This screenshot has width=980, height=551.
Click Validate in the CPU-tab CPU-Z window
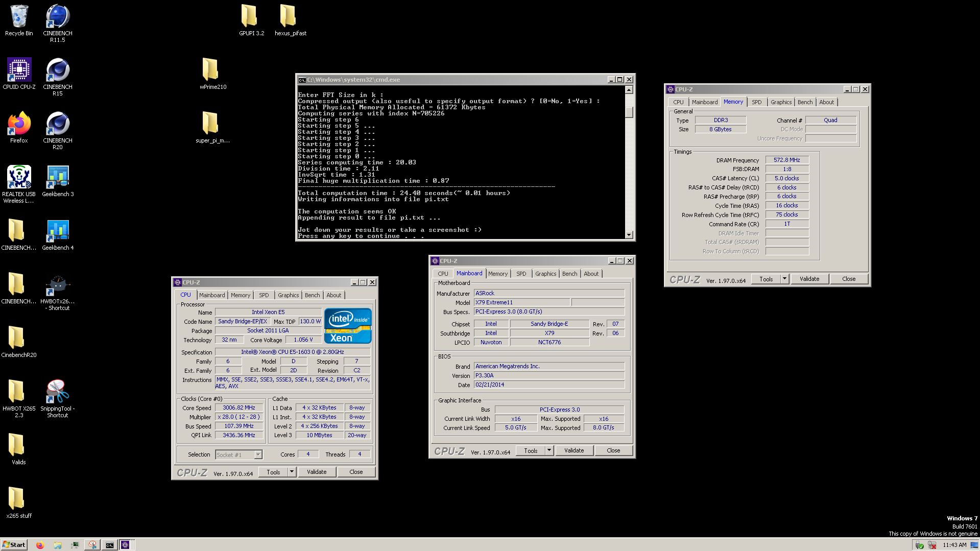pyautogui.click(x=317, y=472)
